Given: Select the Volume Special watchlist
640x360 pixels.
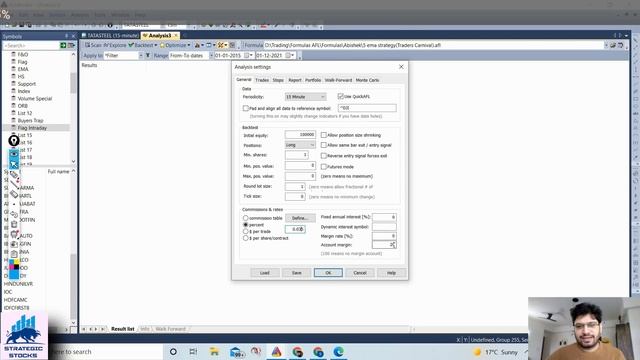Looking at the screenshot, I should 35,98.
